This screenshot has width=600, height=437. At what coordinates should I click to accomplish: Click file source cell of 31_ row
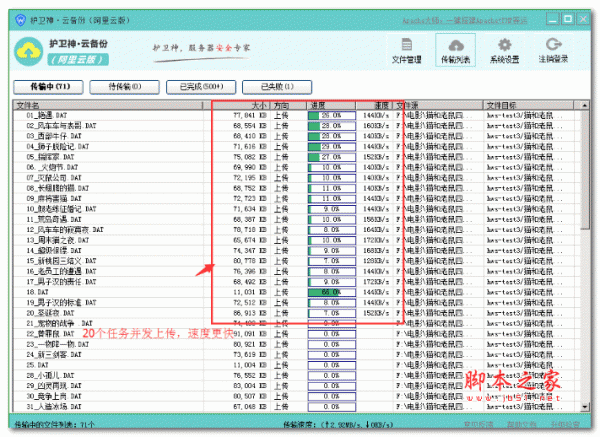(x=434, y=407)
